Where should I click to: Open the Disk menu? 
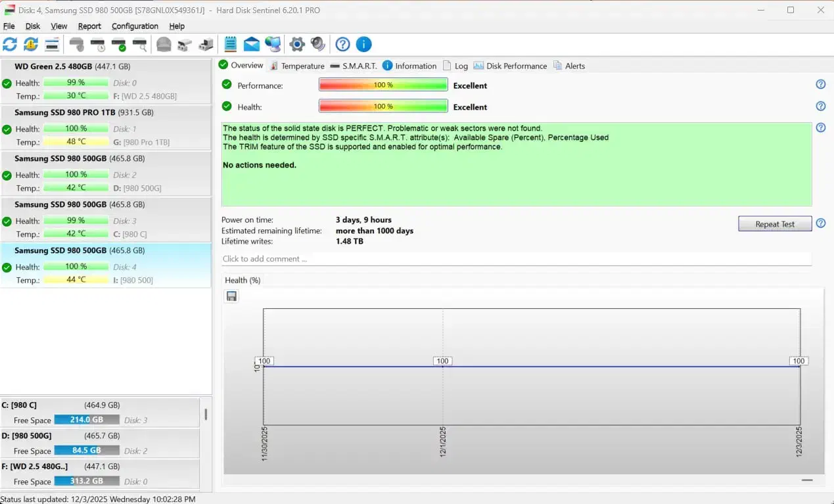click(33, 26)
